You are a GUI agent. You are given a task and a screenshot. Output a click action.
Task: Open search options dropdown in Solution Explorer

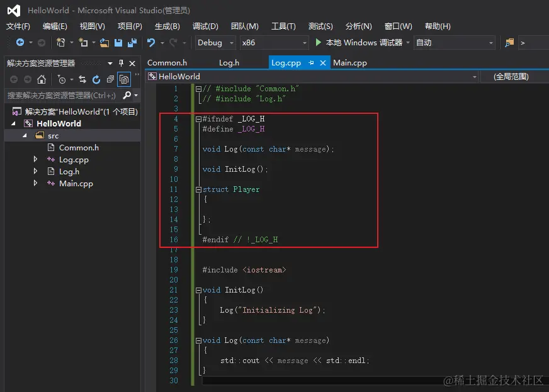click(x=136, y=95)
